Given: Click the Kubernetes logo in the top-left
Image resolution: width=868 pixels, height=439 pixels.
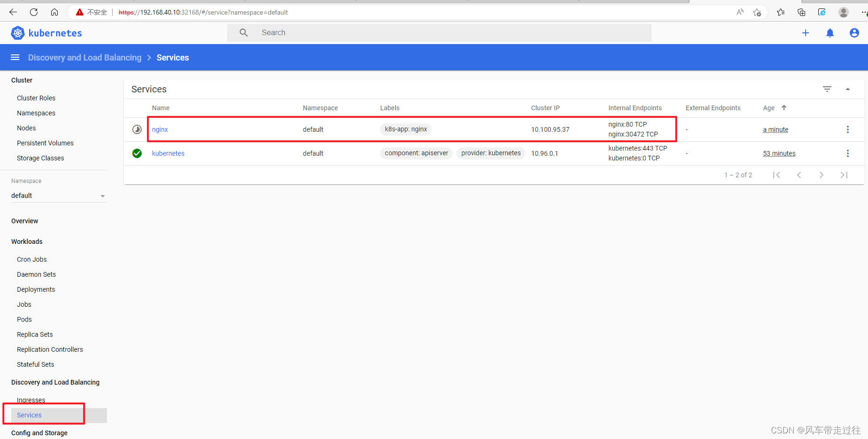Looking at the screenshot, I should click(x=17, y=33).
